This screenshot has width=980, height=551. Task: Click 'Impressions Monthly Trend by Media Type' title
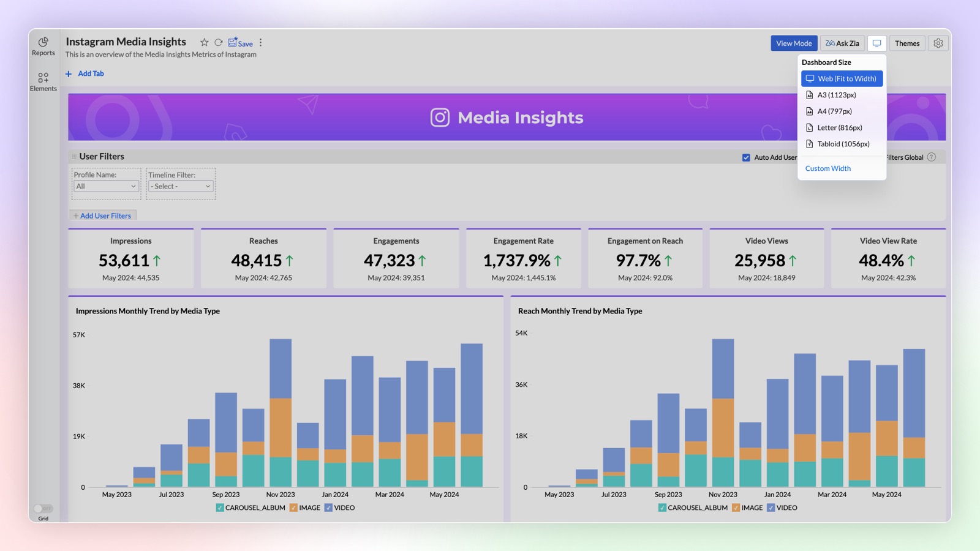148,311
